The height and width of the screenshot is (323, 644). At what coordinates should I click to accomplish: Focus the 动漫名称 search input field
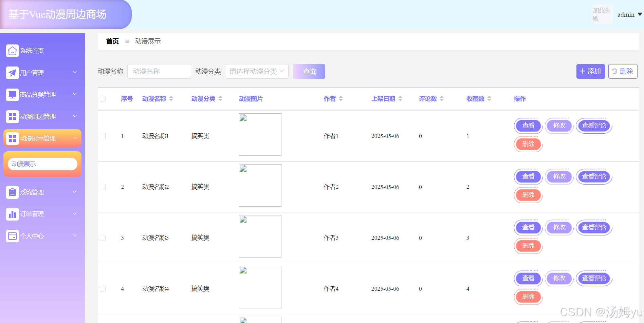pyautogui.click(x=159, y=71)
